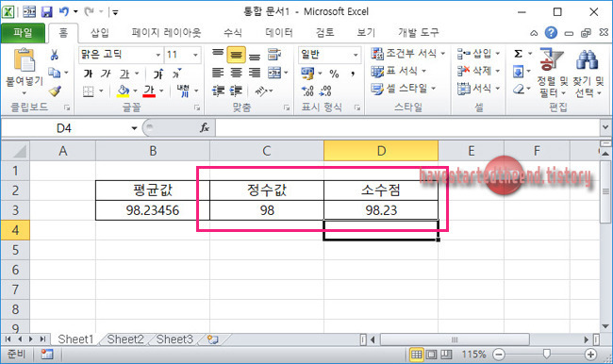The width and height of the screenshot is (613, 364).
Task: Center text horizontally
Action: [236, 73]
